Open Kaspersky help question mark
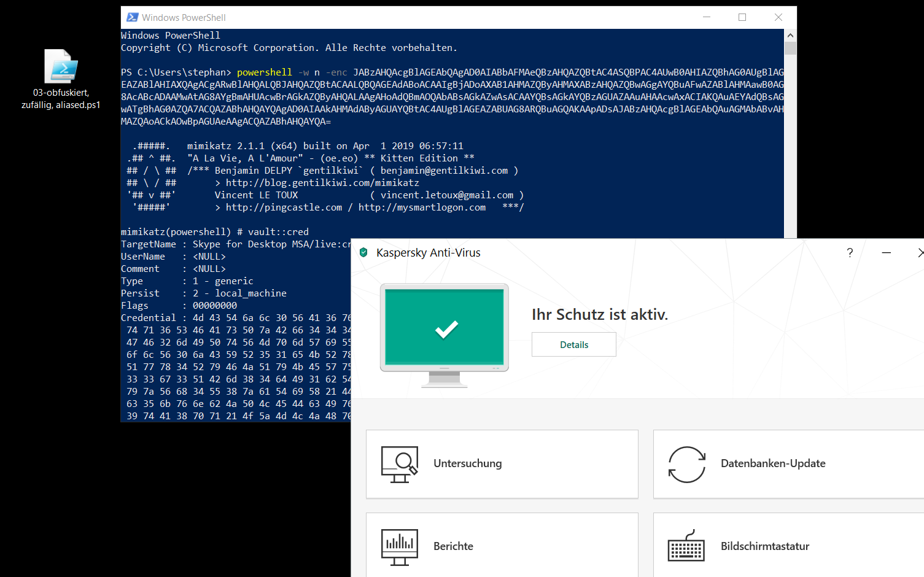Image resolution: width=924 pixels, height=577 pixels. click(850, 252)
